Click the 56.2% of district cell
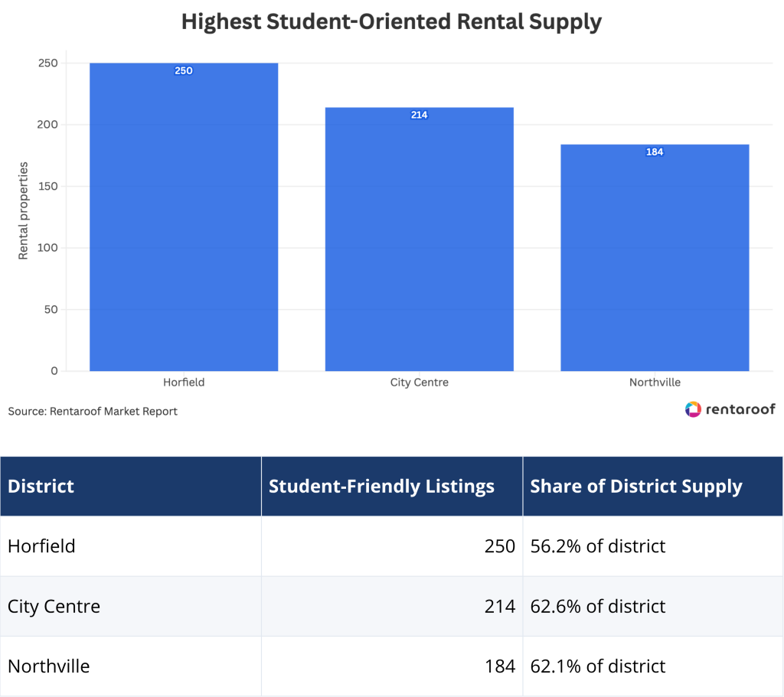The width and height of the screenshot is (784, 697). (653, 546)
